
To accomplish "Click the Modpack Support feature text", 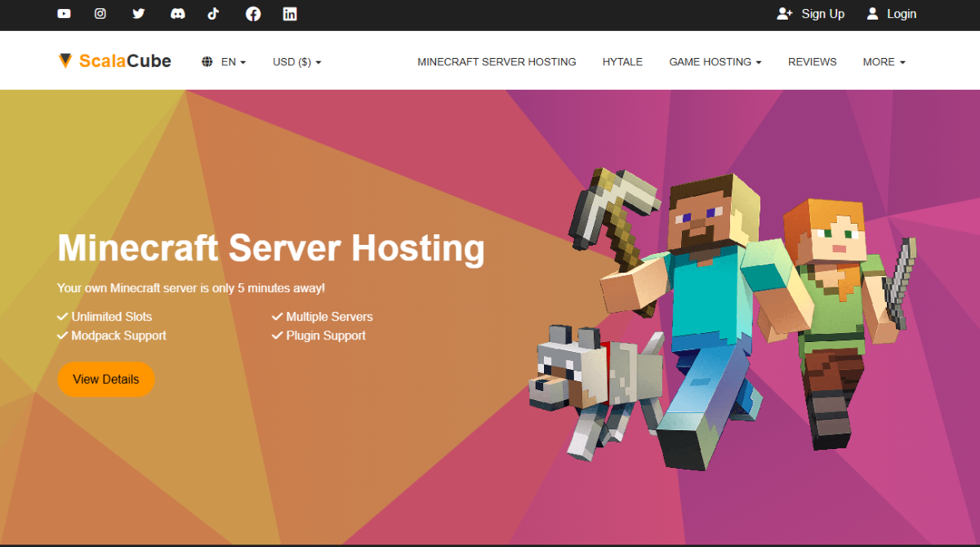I will click(x=118, y=336).
